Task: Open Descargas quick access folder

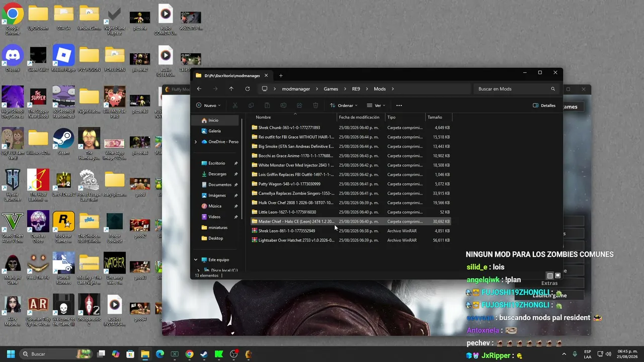Action: (x=216, y=174)
